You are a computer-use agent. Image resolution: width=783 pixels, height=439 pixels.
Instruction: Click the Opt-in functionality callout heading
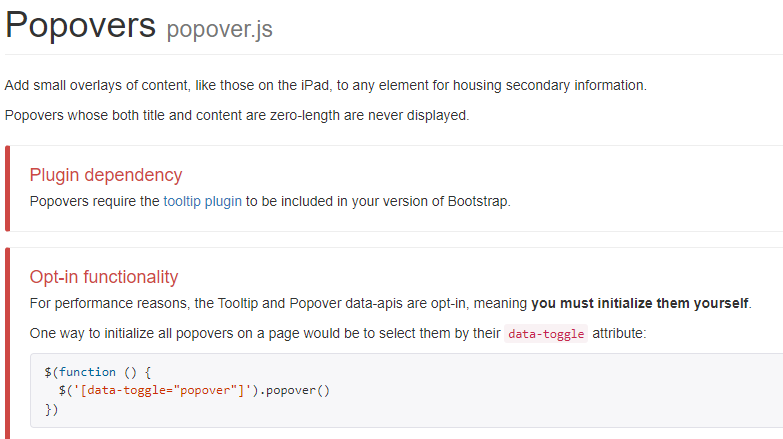point(104,277)
